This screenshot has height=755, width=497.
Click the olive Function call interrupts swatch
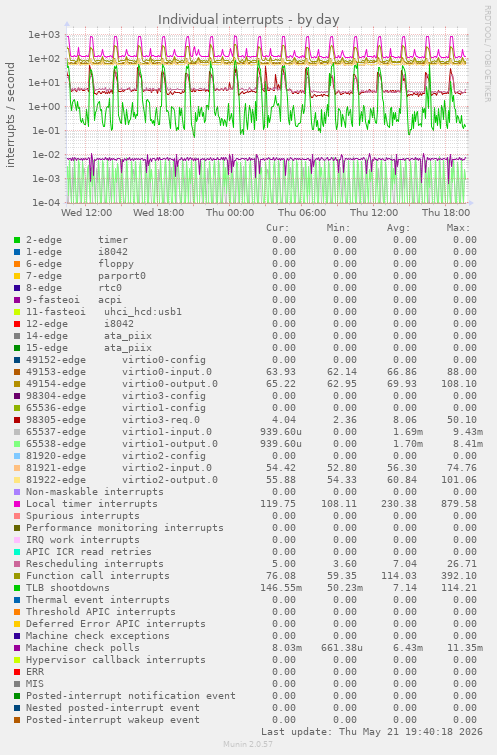(x=17, y=576)
